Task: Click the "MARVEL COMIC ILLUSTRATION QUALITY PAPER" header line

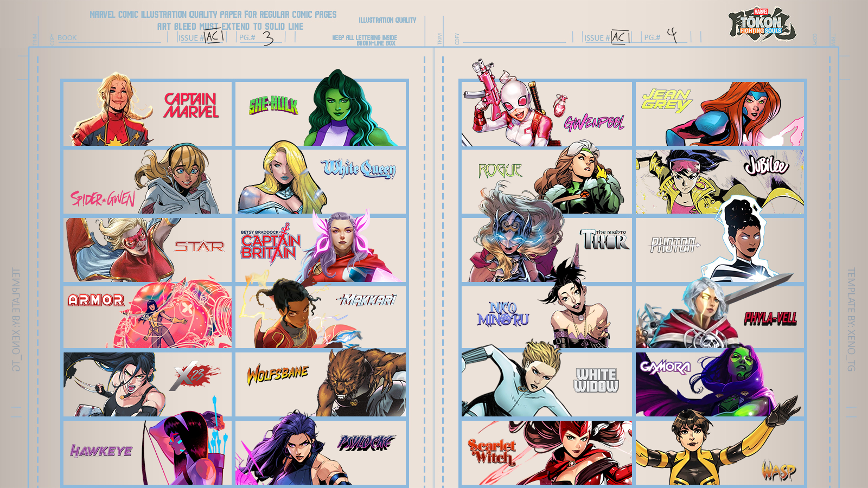Action: tap(213, 15)
